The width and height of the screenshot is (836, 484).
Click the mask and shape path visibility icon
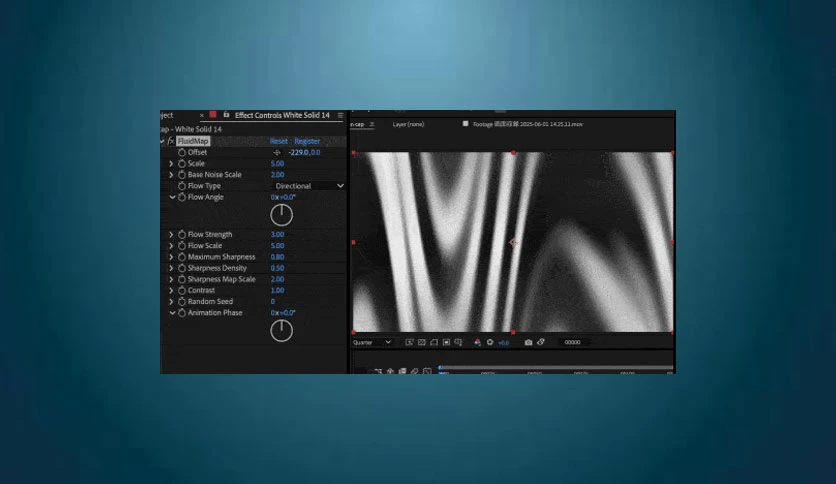(x=434, y=342)
